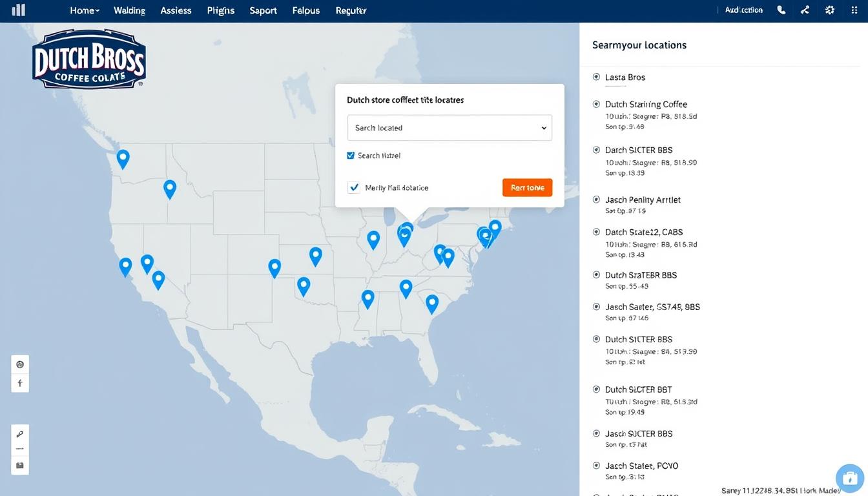The image size is (868, 496).
Task: Open the Assiess menu item
Action: (176, 10)
